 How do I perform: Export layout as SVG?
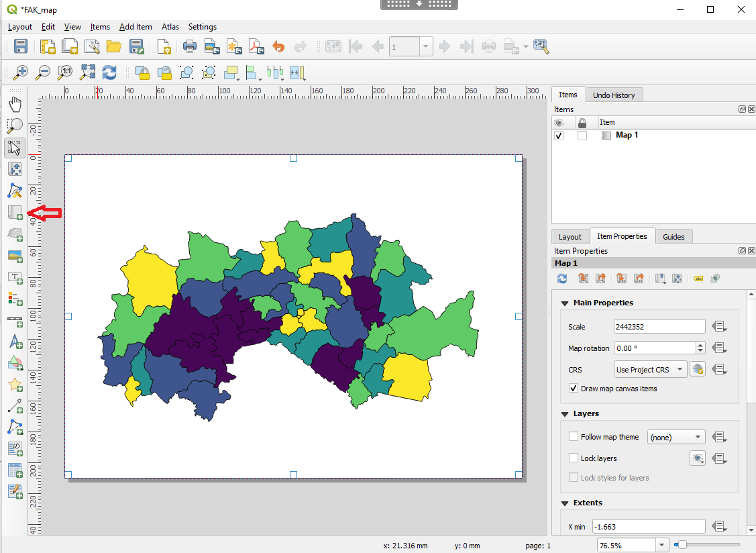point(234,47)
